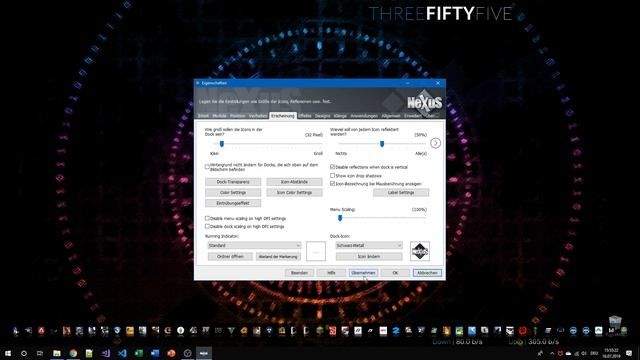640x360 pixels.
Task: Click the 'Abstand der Markierung' button
Action: pyautogui.click(x=278, y=256)
